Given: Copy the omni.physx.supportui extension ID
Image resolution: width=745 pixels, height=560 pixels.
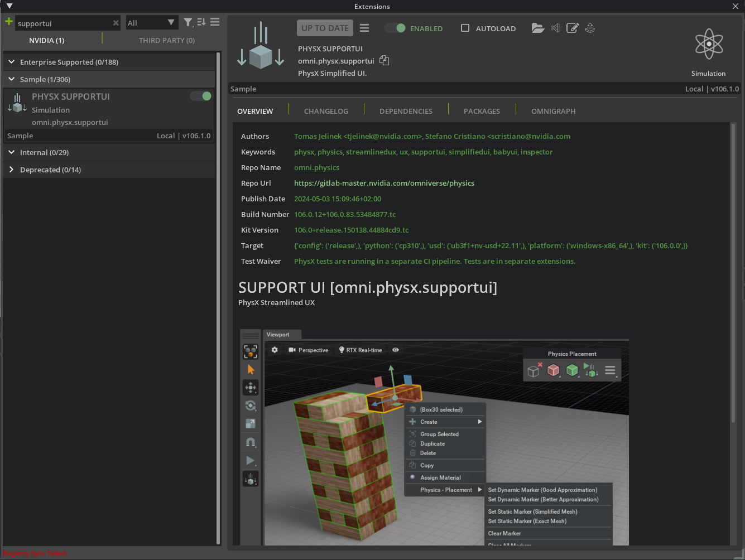Looking at the screenshot, I should click(x=384, y=60).
